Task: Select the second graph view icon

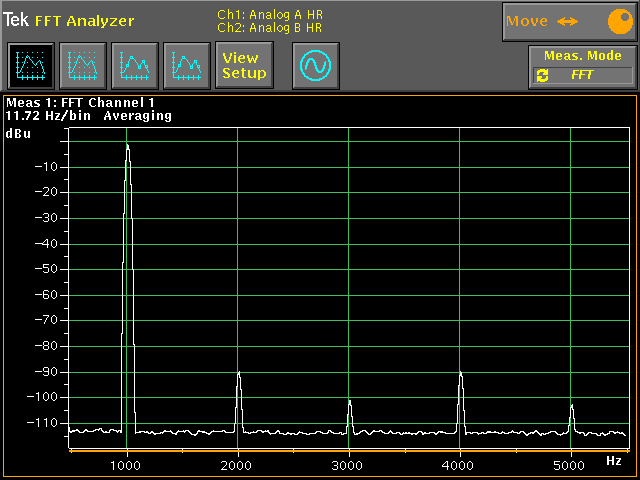Action: [82, 65]
